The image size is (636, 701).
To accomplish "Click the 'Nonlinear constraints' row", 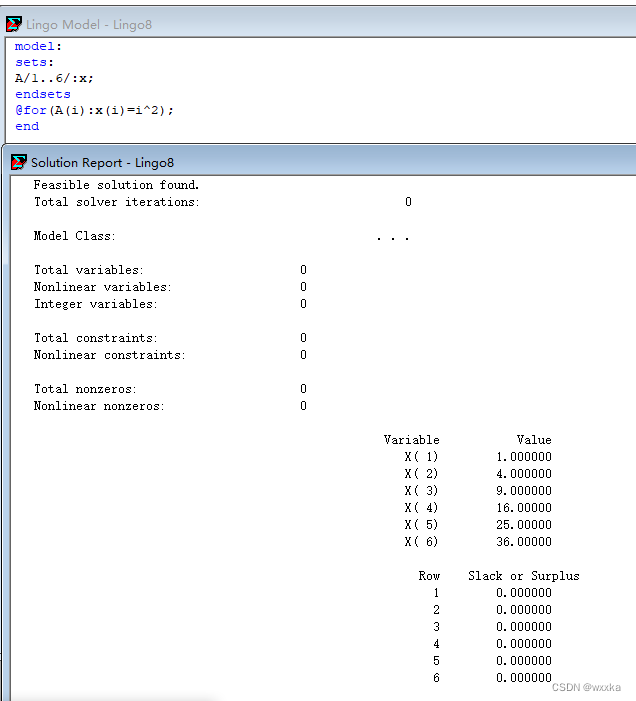I will [170, 355].
